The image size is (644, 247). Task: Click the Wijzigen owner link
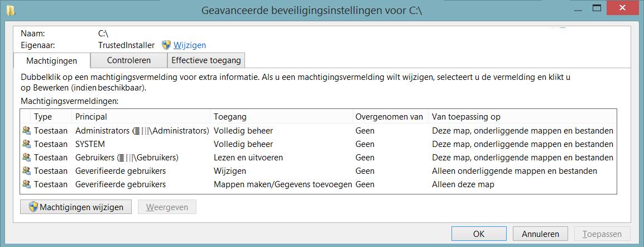(x=190, y=45)
